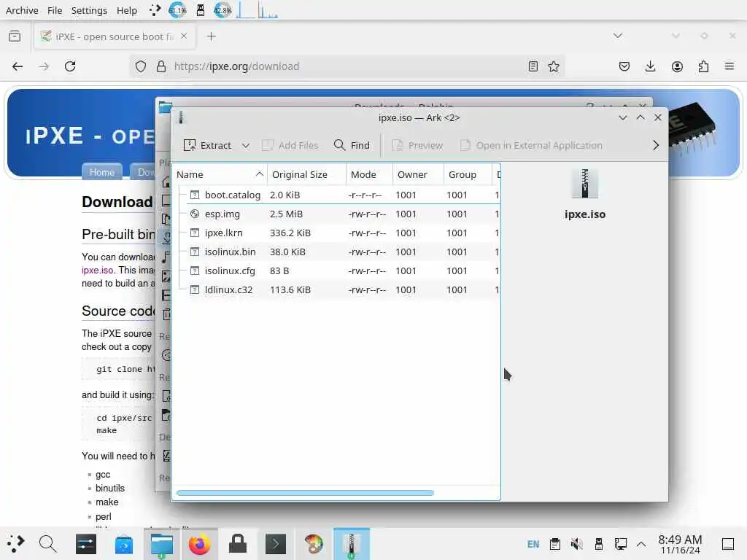Click the site padlock icon
The height and width of the screenshot is (560, 747).
click(161, 66)
